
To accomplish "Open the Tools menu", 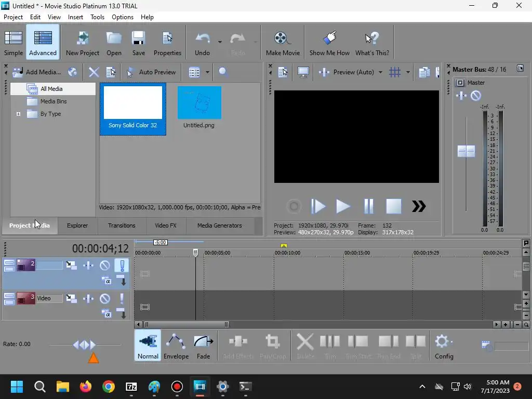I will (x=97, y=17).
